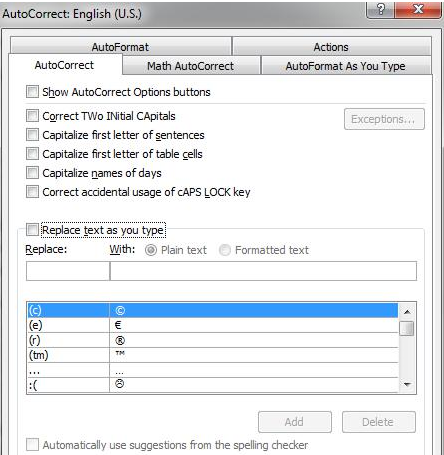This screenshot has height=455, width=444.
Task: Select the sad face emoticon entry
Action: pyautogui.click(x=213, y=385)
